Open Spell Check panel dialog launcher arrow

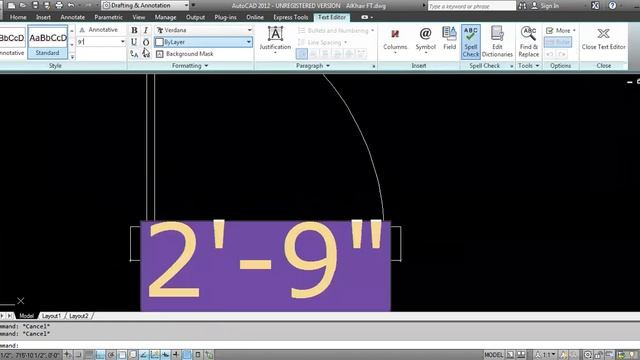click(x=511, y=66)
